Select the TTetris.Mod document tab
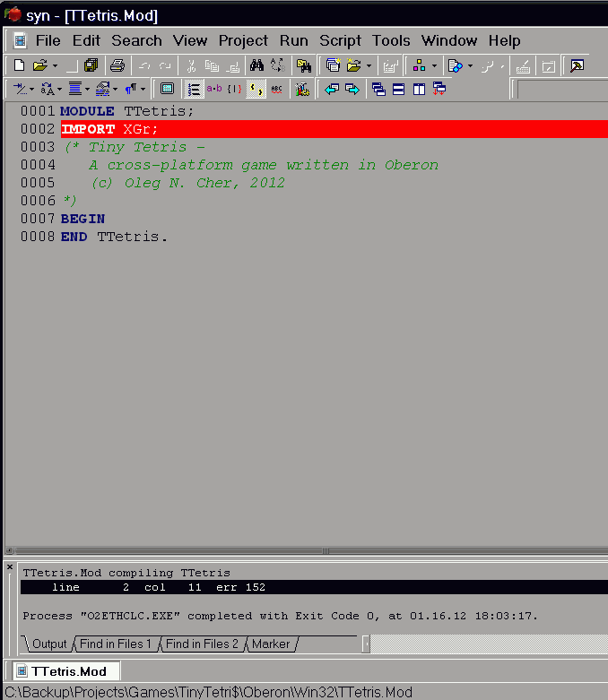608x700 pixels. coord(68,671)
